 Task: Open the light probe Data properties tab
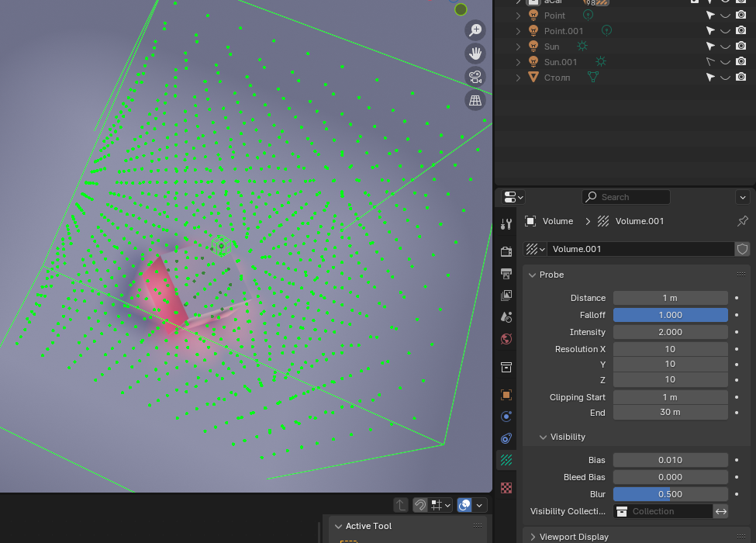tap(506, 460)
